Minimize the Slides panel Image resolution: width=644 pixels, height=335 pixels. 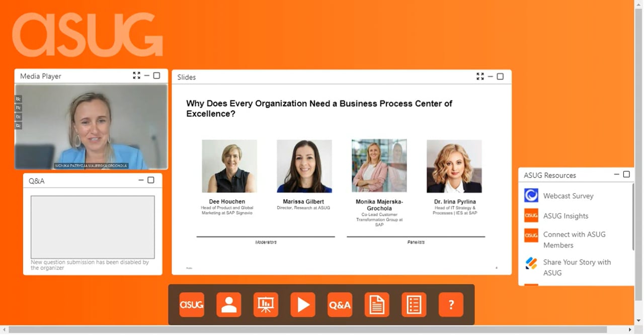(x=491, y=76)
